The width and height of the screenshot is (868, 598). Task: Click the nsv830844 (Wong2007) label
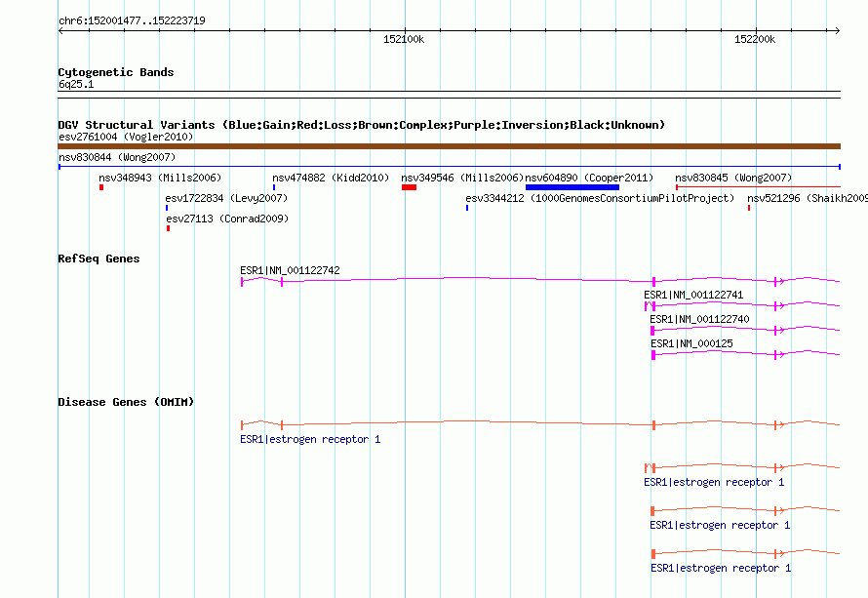[x=117, y=157]
